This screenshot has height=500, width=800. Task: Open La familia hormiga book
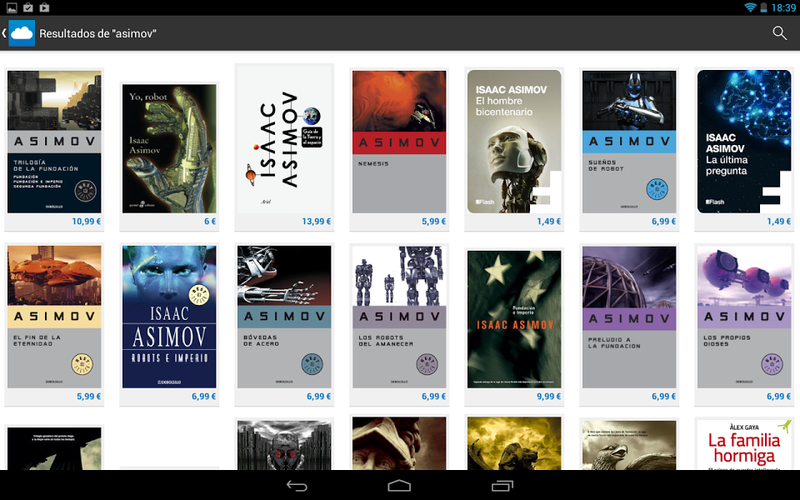(744, 444)
